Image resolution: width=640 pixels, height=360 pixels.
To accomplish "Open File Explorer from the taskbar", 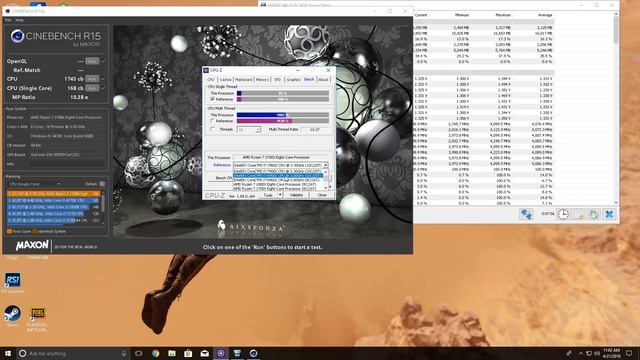I will pos(172,353).
